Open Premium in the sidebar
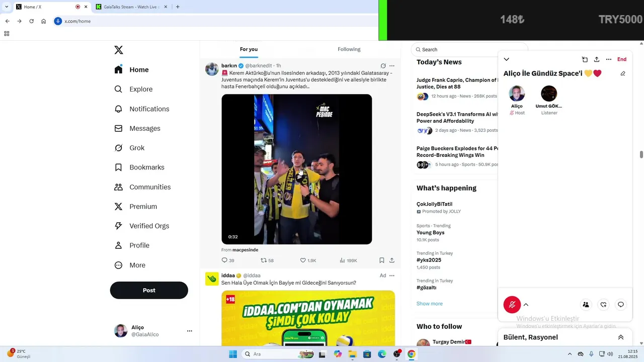The width and height of the screenshot is (644, 362). click(x=136, y=207)
